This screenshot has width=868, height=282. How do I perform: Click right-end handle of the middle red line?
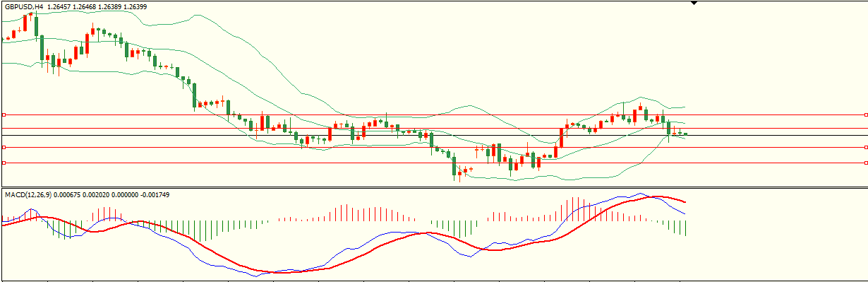pyautogui.click(x=865, y=147)
